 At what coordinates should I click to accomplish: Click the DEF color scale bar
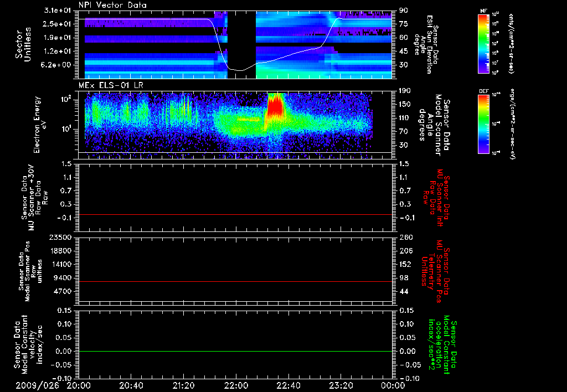pyautogui.click(x=483, y=124)
